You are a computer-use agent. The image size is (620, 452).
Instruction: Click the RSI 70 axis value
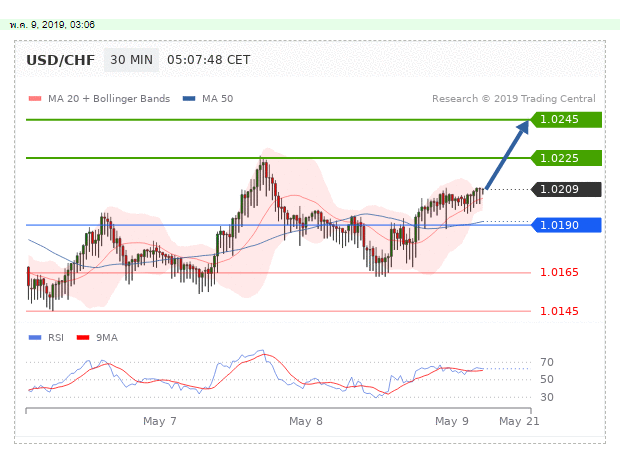tap(547, 362)
